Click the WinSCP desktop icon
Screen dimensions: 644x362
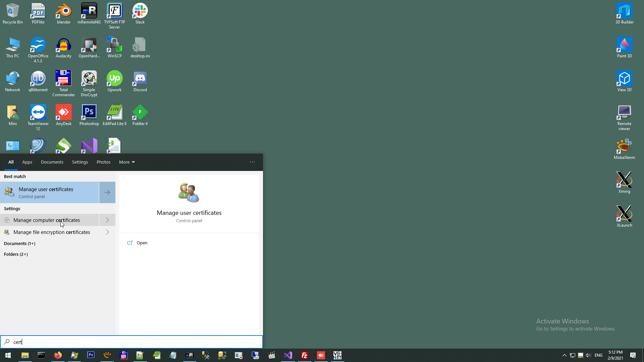click(x=114, y=48)
